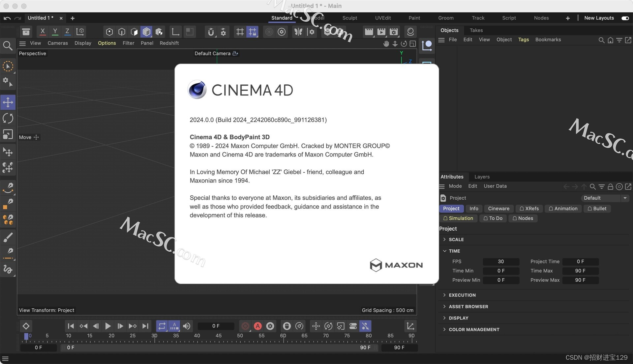The width and height of the screenshot is (633, 364).
Task: Undo the last action
Action: (x=7, y=18)
